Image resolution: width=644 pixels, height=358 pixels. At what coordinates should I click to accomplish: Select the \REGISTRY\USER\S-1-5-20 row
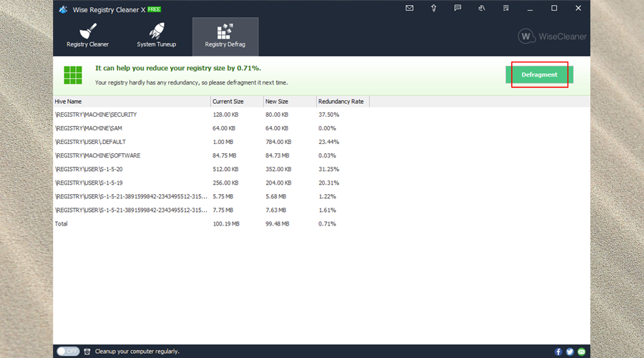tap(321, 169)
